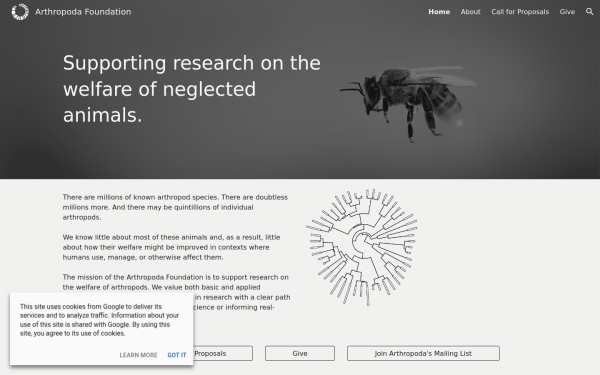600x375 pixels.
Task: Click the Arthropoda Foundation site title
Action: tap(83, 12)
